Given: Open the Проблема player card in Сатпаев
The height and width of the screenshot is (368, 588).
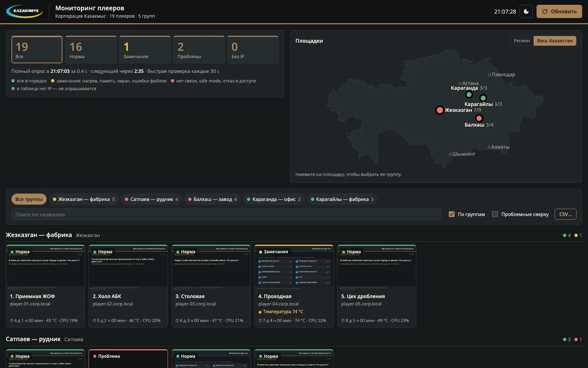Looking at the screenshot, I should point(128,359).
